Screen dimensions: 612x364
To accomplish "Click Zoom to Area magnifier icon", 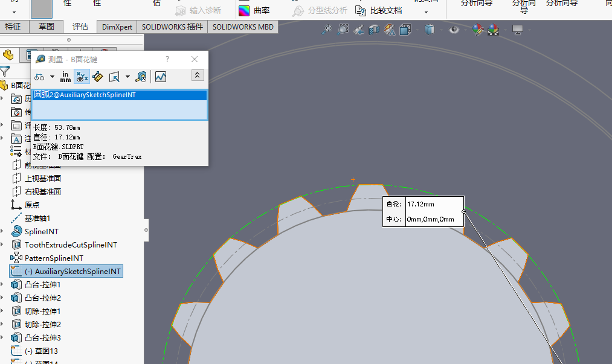I will (343, 30).
